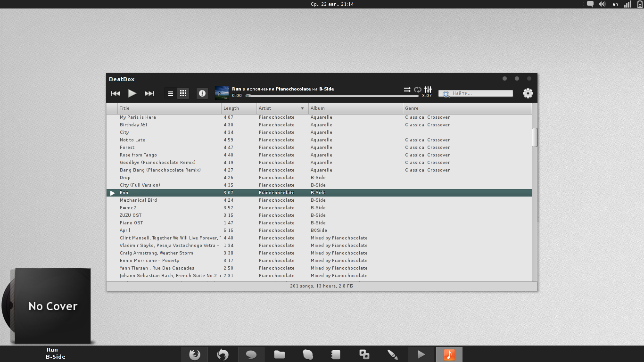This screenshot has width=644, height=362.
Task: Click the magnifier icon in the search box
Action: point(446,94)
